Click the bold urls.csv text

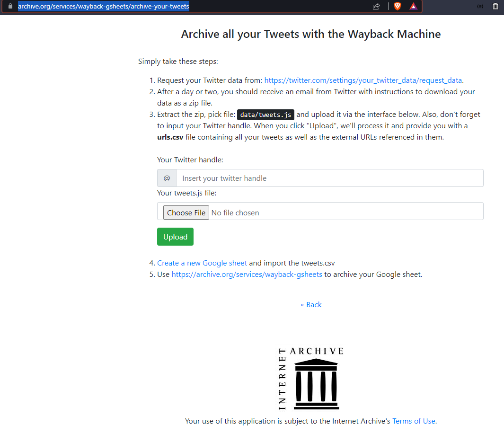click(x=170, y=137)
